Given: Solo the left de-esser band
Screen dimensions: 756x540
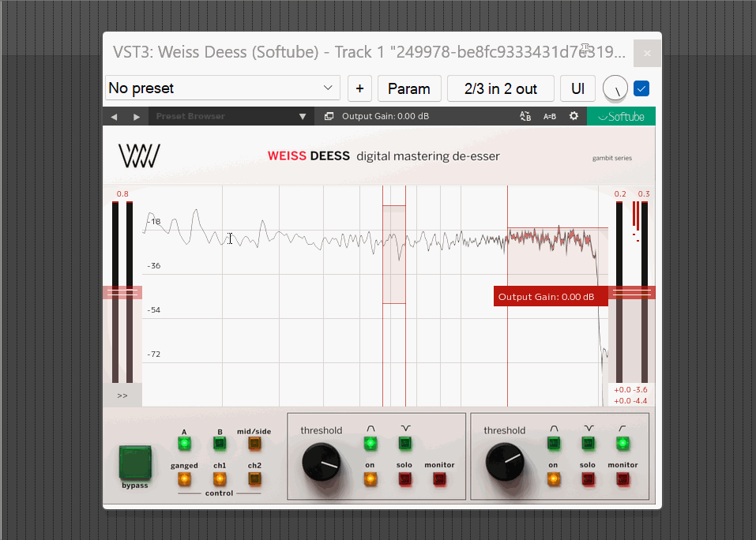Looking at the screenshot, I should tap(405, 479).
